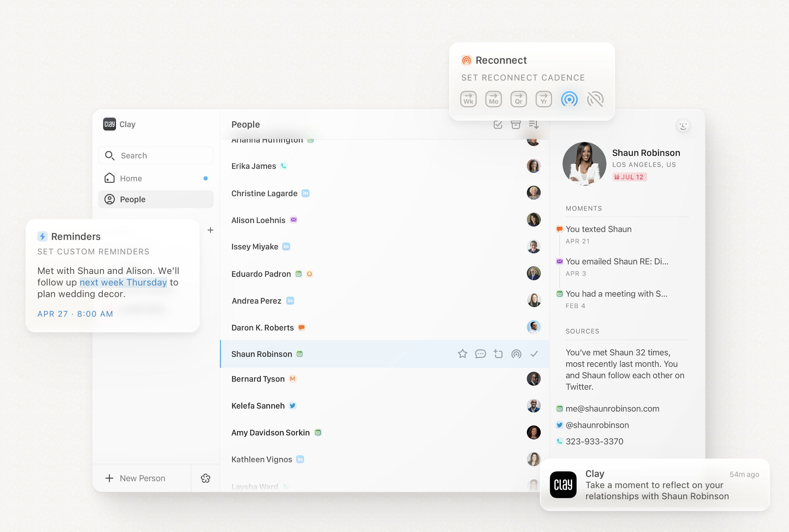Screen dimensions: 789x532
Task: Click the sync icon next to New Person
Action: tap(205, 478)
